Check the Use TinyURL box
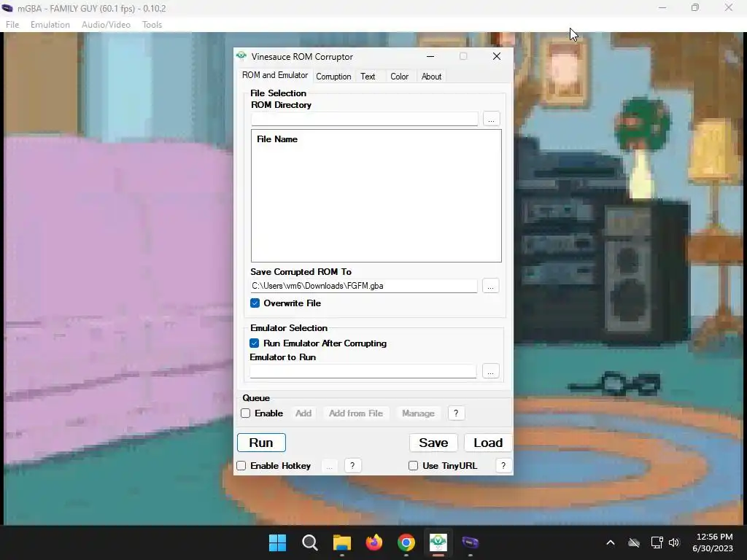 click(x=414, y=466)
